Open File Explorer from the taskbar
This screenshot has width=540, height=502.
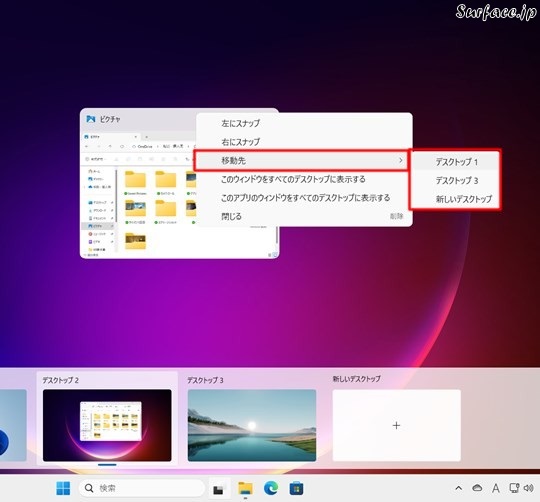[x=245, y=488]
